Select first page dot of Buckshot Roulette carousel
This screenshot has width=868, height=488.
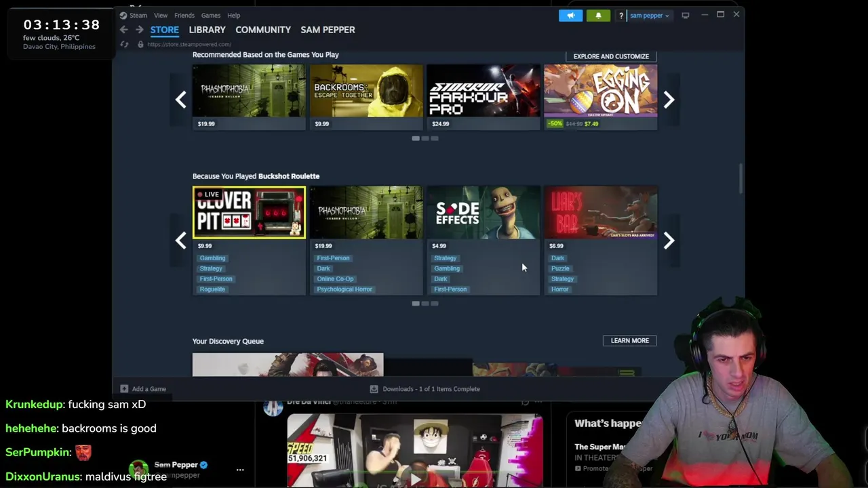click(416, 304)
